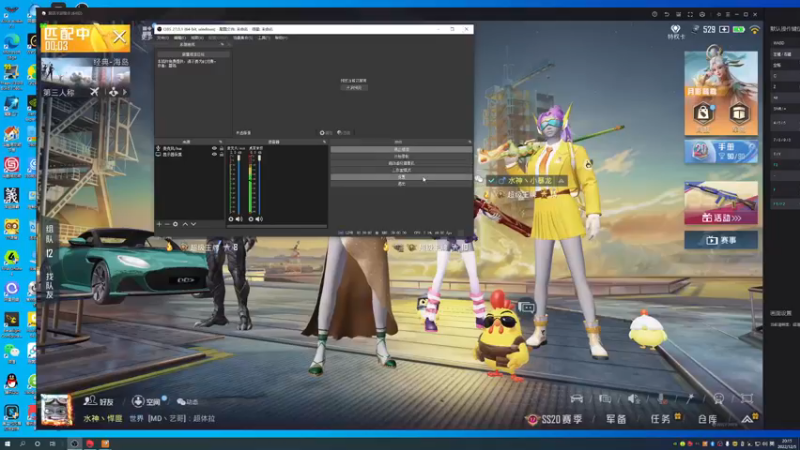Toggle visibility eye of 显示器采集 source
Screen dimensions: 800x450
(214, 154)
